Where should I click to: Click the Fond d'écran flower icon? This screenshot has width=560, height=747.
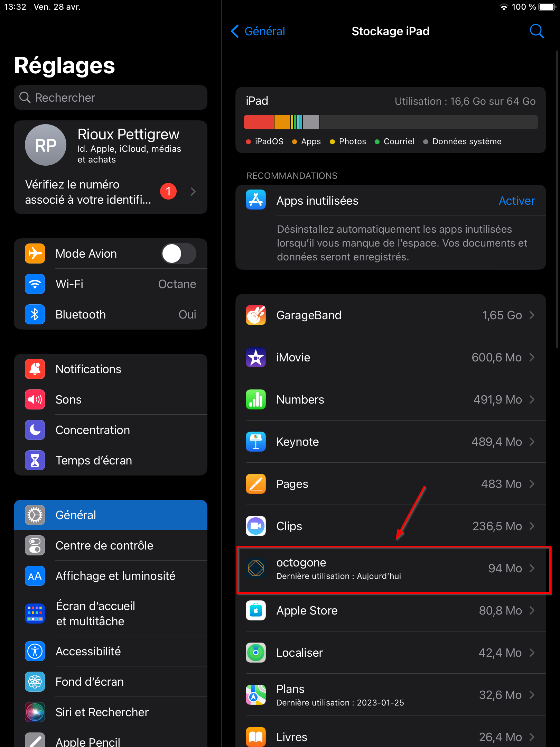point(35,682)
